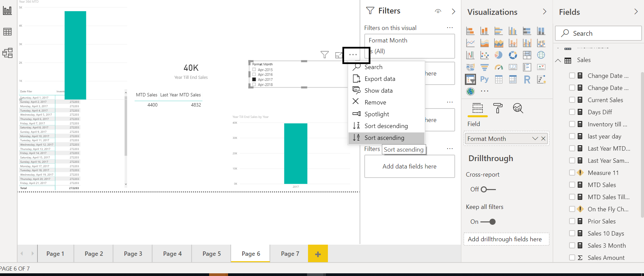Check the Current Sales field checkbox
This screenshot has width=644, height=276.
(572, 100)
